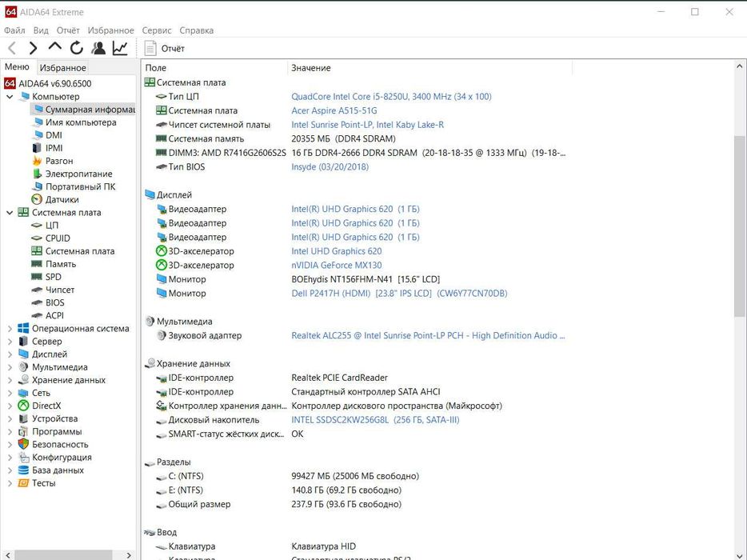Click the sidebar horizontal scroll right arrow
The height and width of the screenshot is (560, 747).
[x=129, y=555]
